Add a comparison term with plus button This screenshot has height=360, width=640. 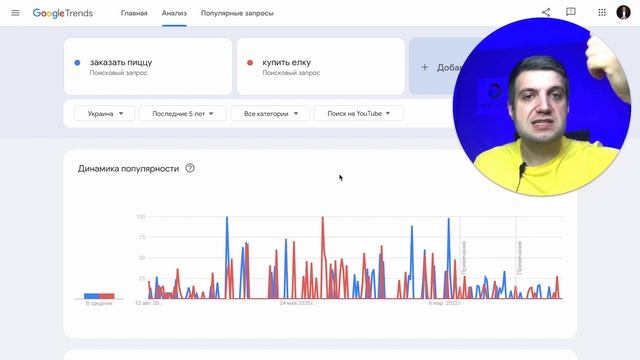point(424,67)
